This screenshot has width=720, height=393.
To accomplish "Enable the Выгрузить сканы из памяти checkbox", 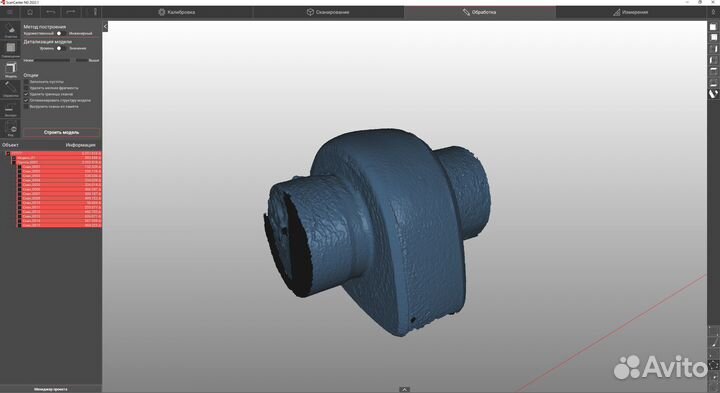I will (x=26, y=107).
